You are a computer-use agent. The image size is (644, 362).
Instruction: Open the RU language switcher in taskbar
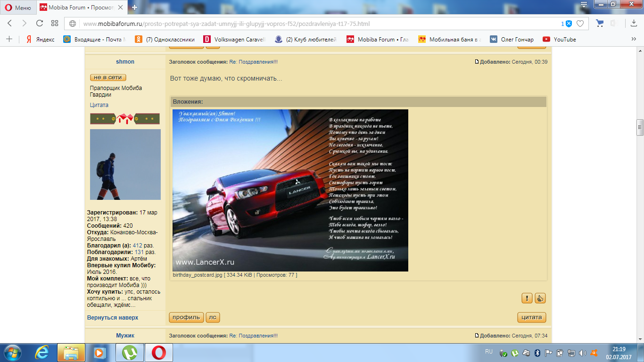[489, 352]
